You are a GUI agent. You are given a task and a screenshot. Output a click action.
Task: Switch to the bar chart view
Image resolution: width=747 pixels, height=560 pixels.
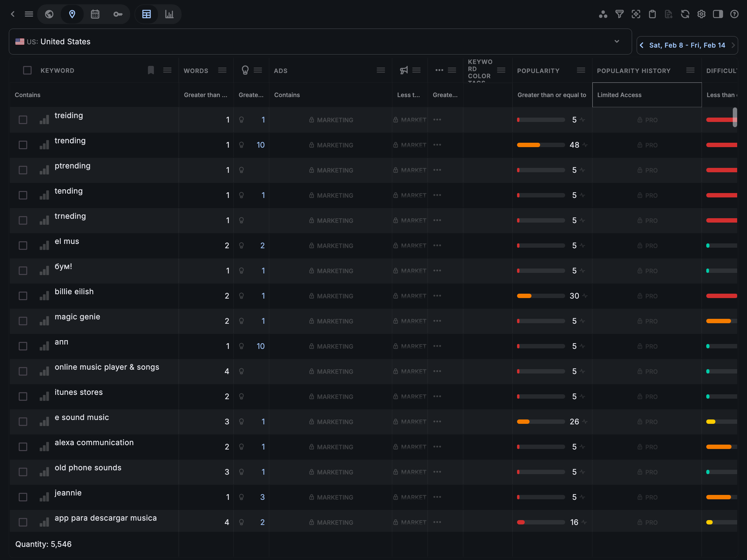pos(169,14)
